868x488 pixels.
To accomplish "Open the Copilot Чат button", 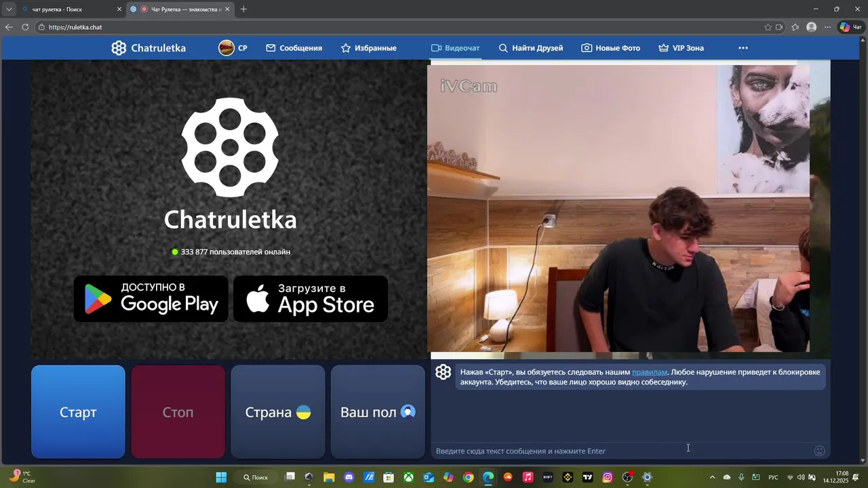I will coord(851,27).
